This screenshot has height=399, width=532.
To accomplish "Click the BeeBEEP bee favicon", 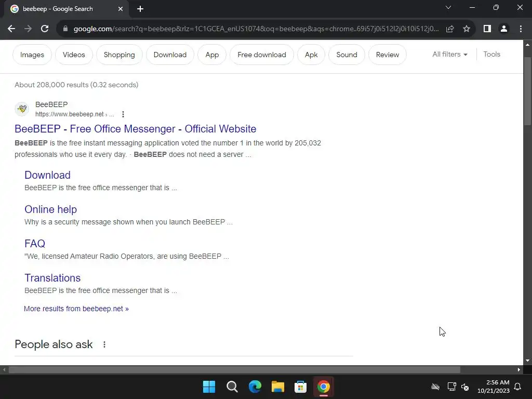I will coord(22,109).
